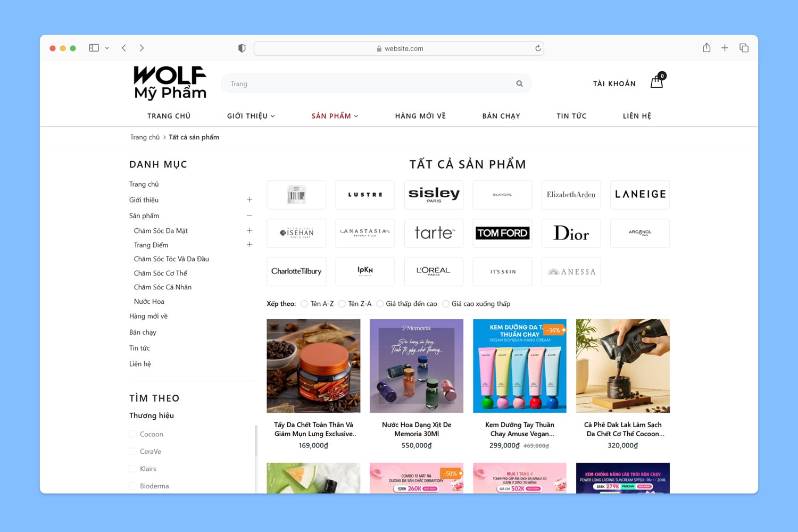Open the GIỚI THIỆU dropdown menu
Viewport: 798px width, 532px height.
point(251,116)
